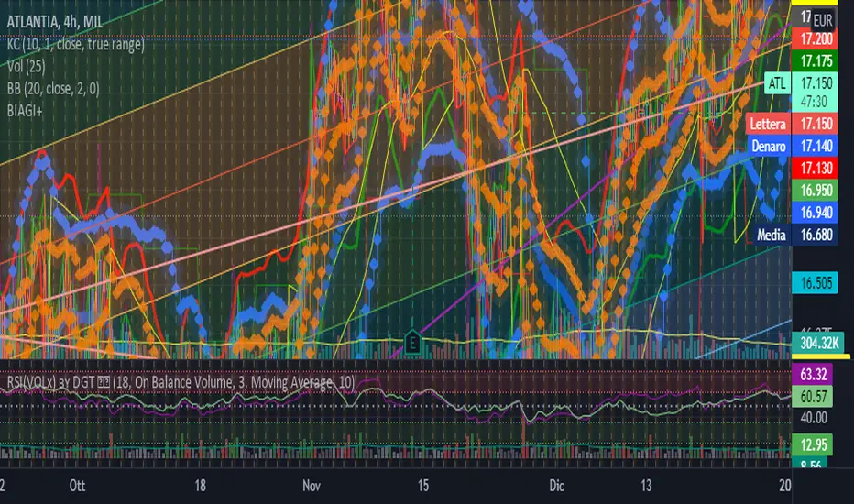
Task: Select the BB (20, close, 2, 0) indicator
Action: click(53, 89)
